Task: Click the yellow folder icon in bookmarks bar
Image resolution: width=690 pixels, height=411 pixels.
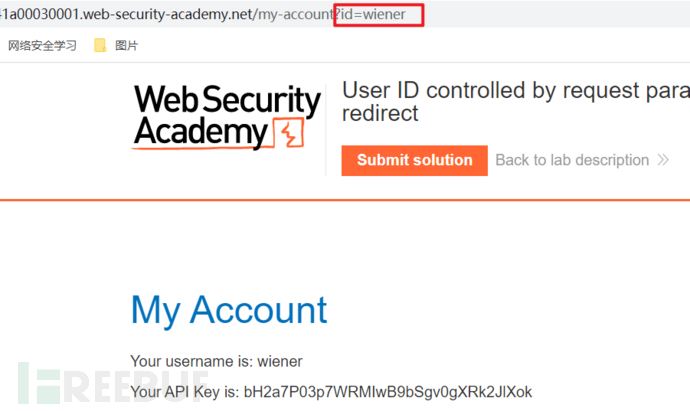Action: [x=100, y=45]
